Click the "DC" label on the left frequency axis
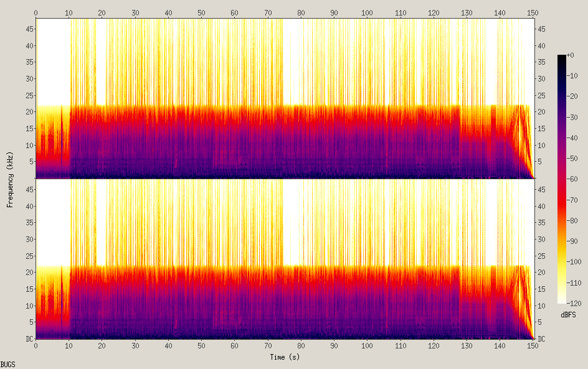 (x=29, y=339)
